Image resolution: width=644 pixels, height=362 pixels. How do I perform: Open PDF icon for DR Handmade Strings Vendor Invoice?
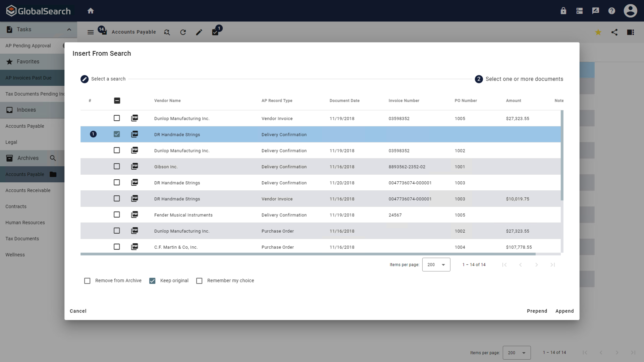point(135,198)
